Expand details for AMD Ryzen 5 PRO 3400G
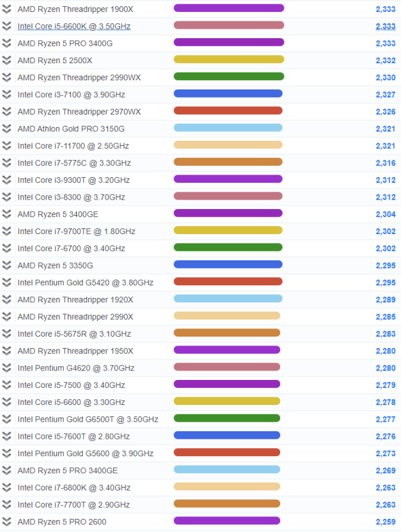 point(6,43)
